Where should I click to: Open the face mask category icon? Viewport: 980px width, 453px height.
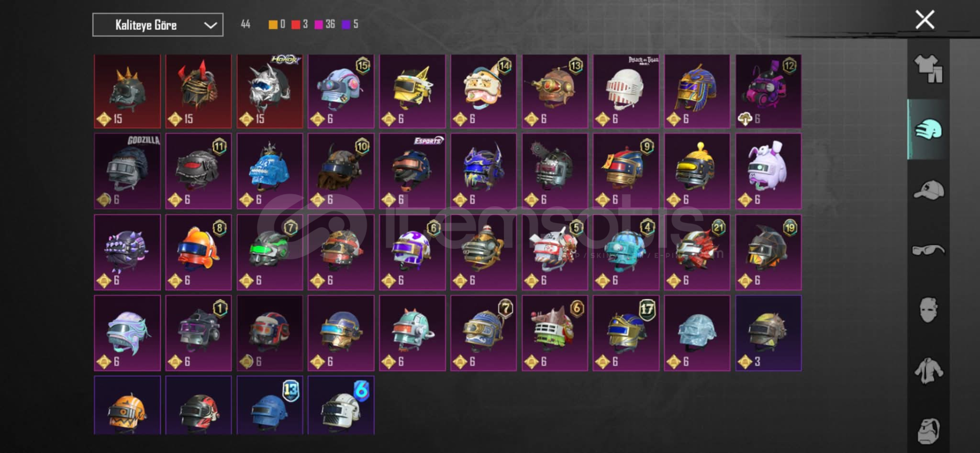pos(928,310)
